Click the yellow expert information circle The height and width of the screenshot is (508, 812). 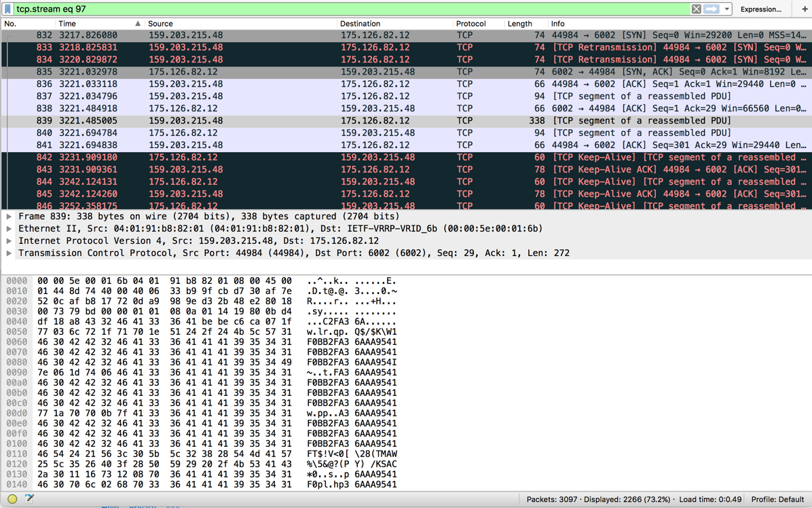12,499
